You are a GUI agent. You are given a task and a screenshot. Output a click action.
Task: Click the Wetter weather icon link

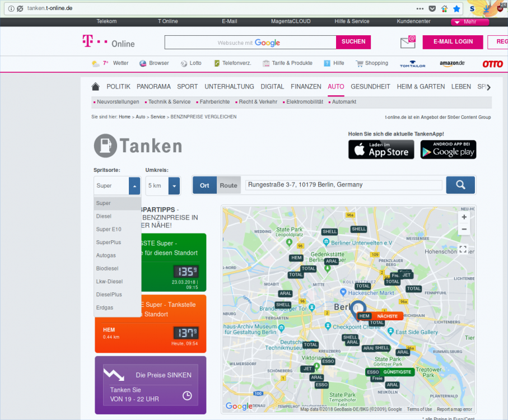110,63
